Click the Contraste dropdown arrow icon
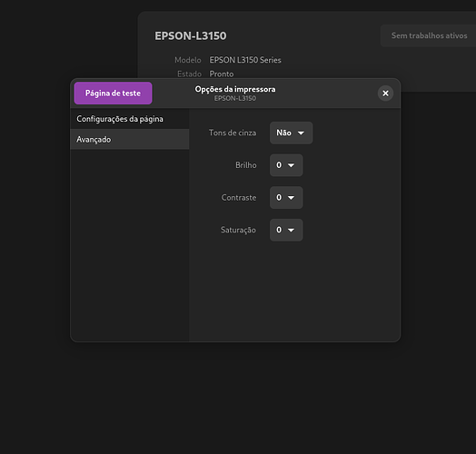 pyautogui.click(x=291, y=198)
